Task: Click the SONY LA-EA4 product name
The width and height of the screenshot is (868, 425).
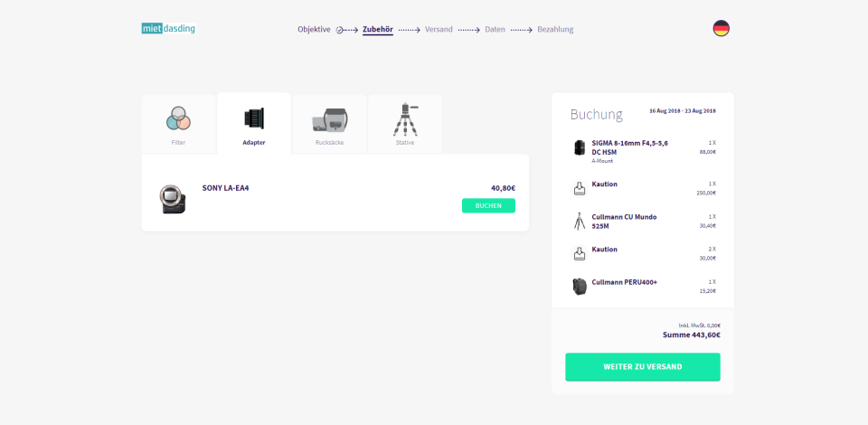Action: click(225, 187)
